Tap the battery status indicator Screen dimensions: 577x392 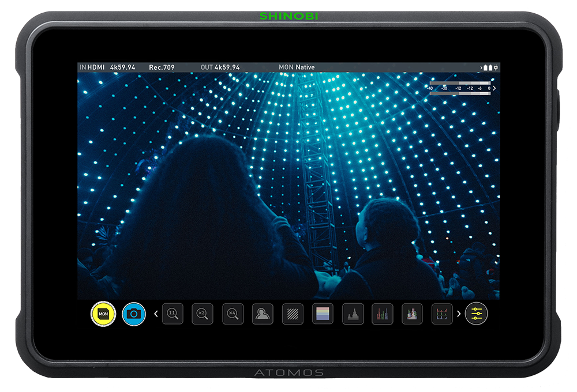pos(488,67)
